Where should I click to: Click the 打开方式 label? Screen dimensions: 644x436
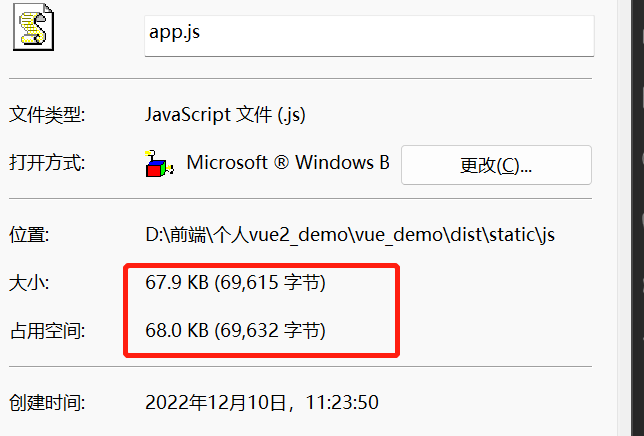pos(47,163)
